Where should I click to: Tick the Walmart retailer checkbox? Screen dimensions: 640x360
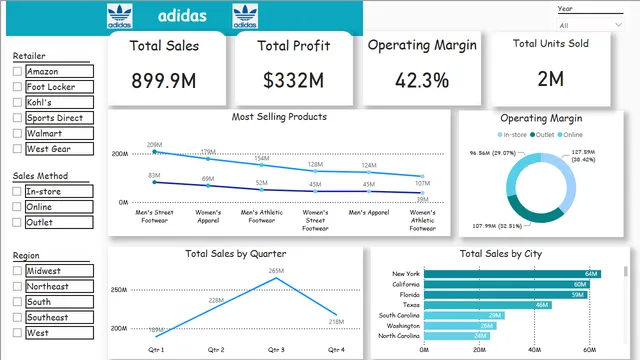click(x=17, y=133)
